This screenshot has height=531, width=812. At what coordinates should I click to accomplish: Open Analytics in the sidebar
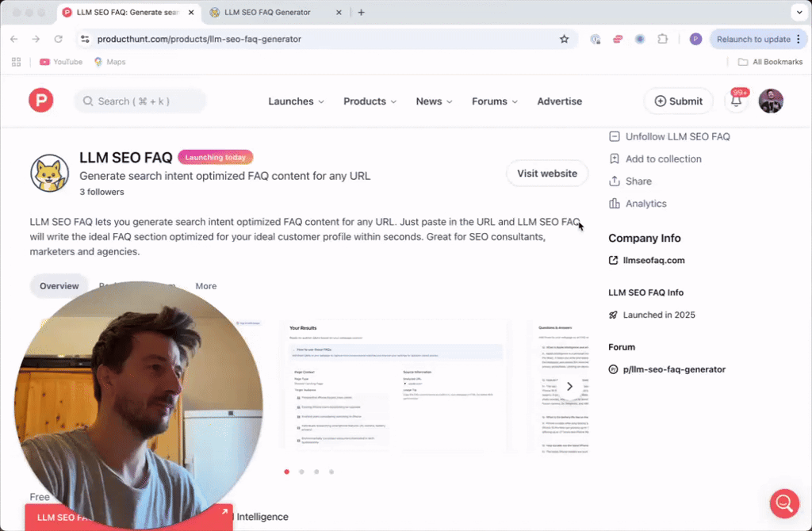(638, 204)
